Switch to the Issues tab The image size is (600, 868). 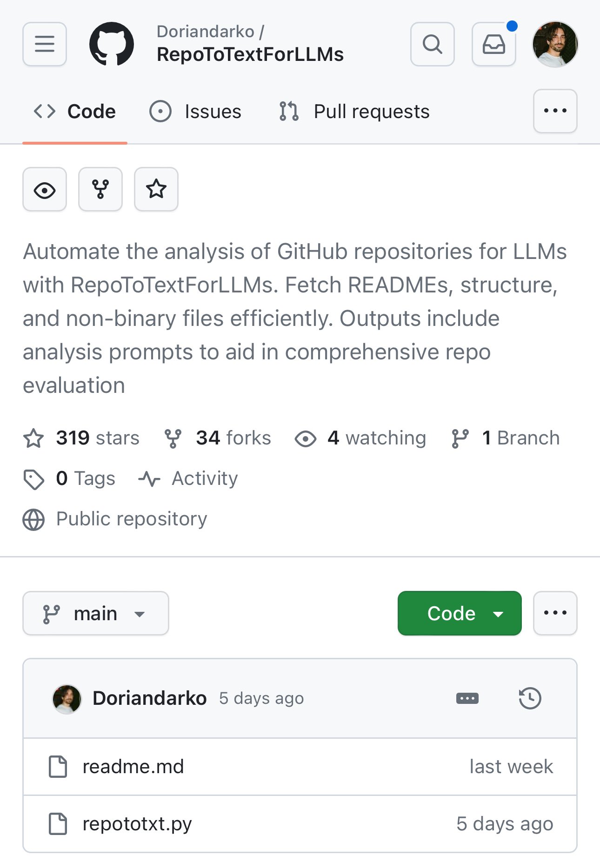click(x=195, y=112)
